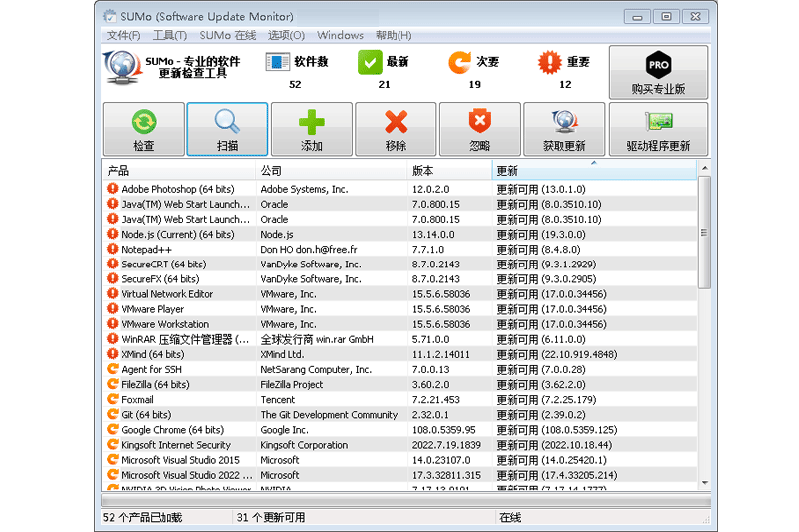The height and width of the screenshot is (532, 799).
Task: Select the SecureFX (64 bits) row
Action: pos(399,279)
